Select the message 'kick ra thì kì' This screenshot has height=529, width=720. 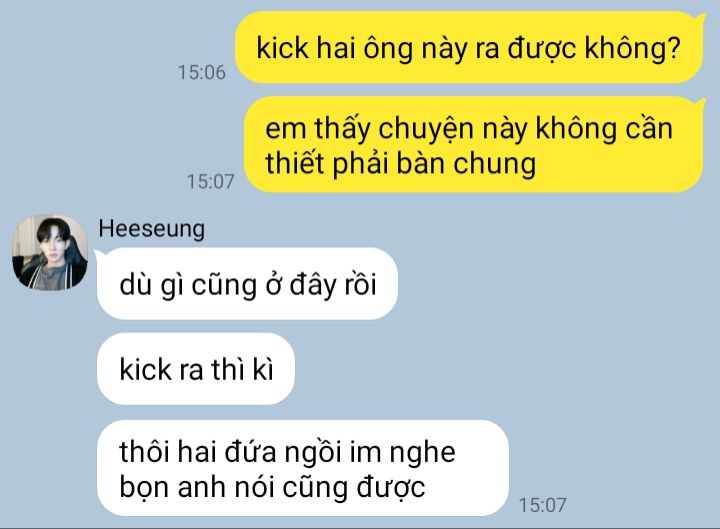point(196,369)
